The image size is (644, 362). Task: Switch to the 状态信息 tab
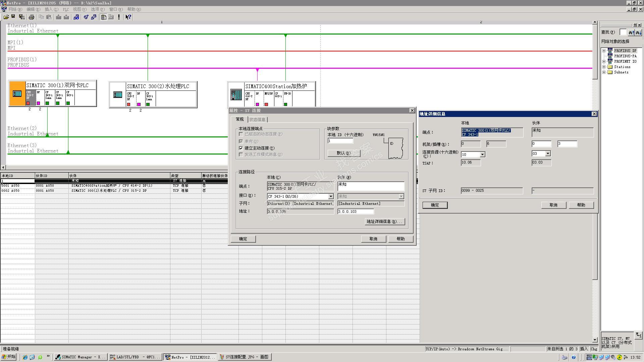coord(257,120)
